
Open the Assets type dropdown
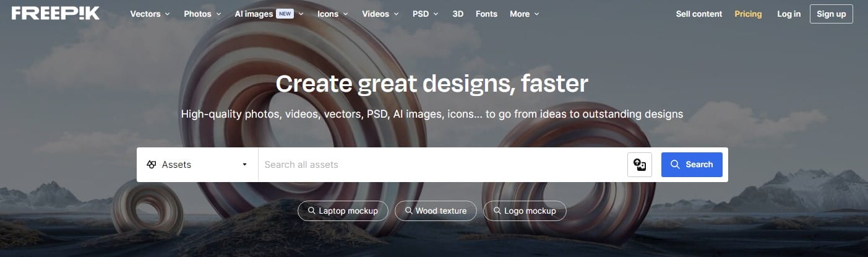(x=197, y=165)
